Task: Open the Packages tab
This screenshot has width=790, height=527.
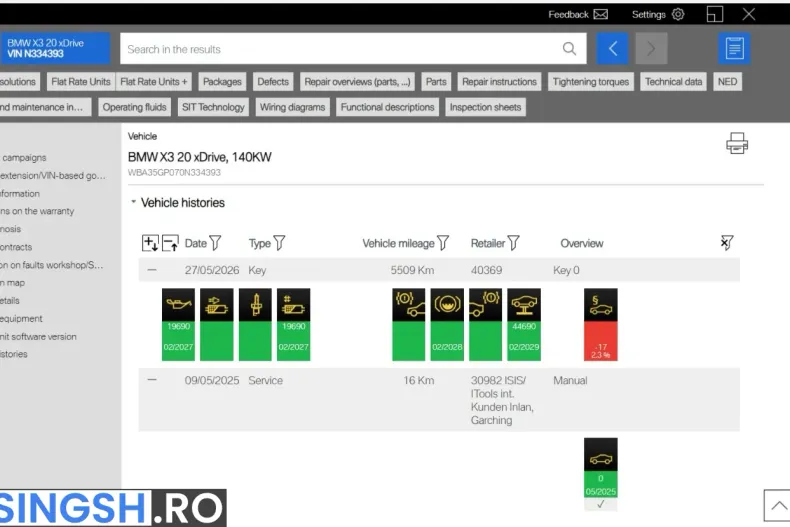Action: click(222, 82)
